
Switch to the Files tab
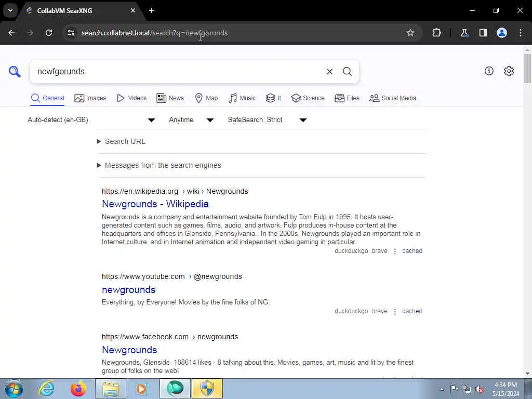click(347, 98)
